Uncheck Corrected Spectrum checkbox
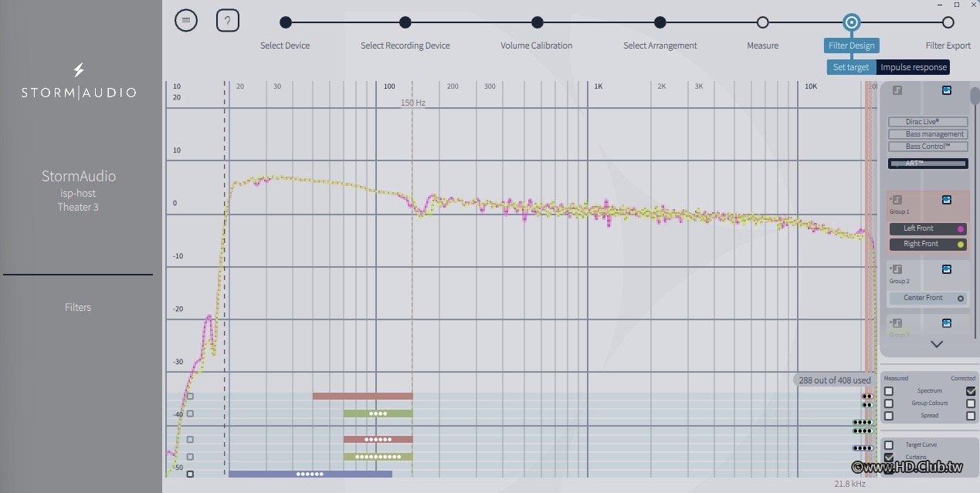980x493 pixels. tap(971, 391)
